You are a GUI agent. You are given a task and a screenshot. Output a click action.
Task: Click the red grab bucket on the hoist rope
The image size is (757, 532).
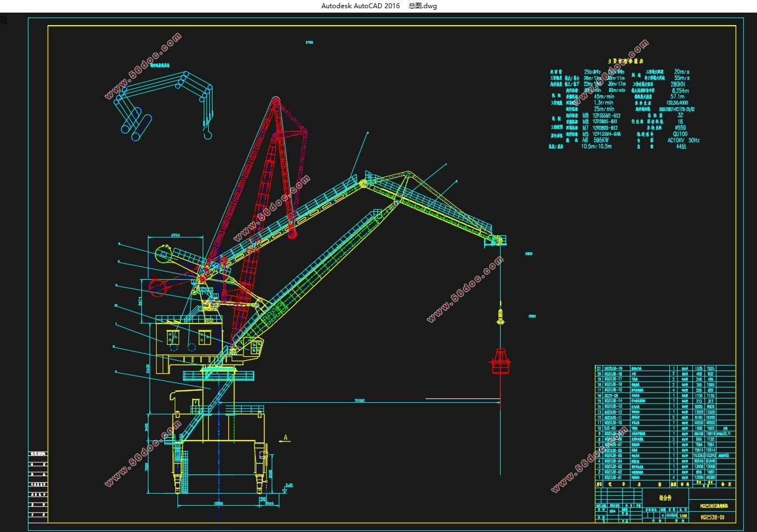tap(500, 361)
